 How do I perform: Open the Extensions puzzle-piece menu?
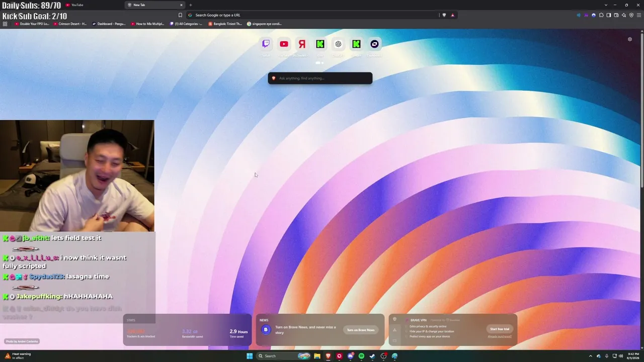click(x=601, y=15)
